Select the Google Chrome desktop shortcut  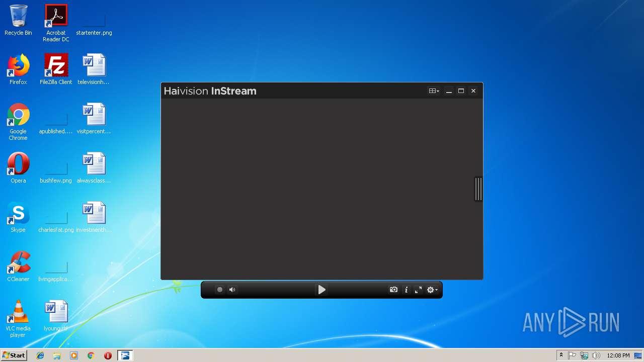[x=18, y=122]
